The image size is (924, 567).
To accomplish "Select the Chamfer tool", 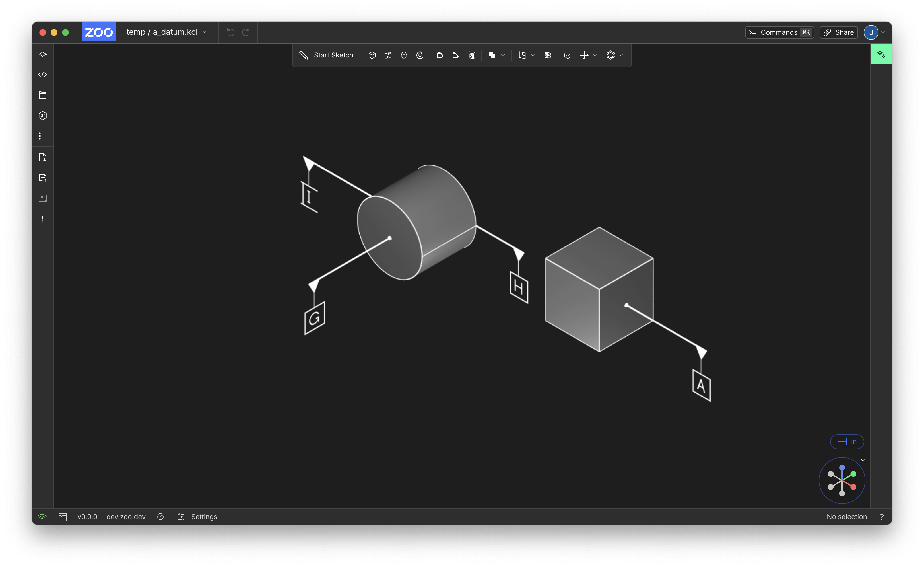I will [x=455, y=55].
